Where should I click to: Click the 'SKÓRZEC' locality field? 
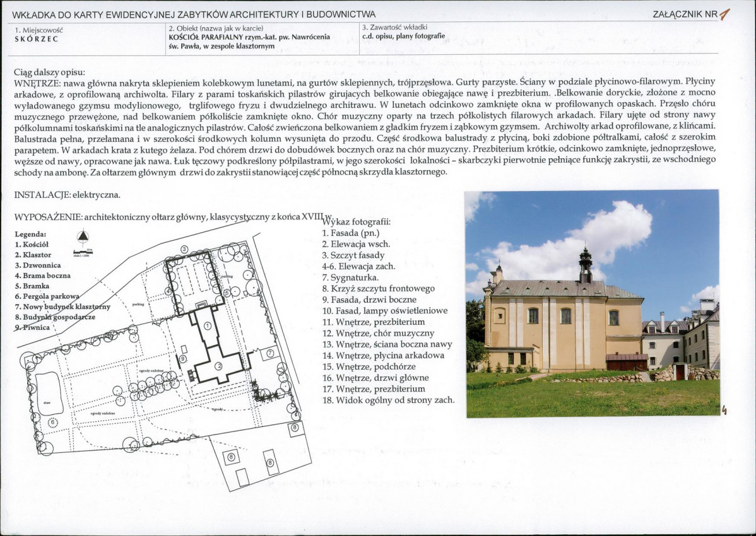click(37, 38)
